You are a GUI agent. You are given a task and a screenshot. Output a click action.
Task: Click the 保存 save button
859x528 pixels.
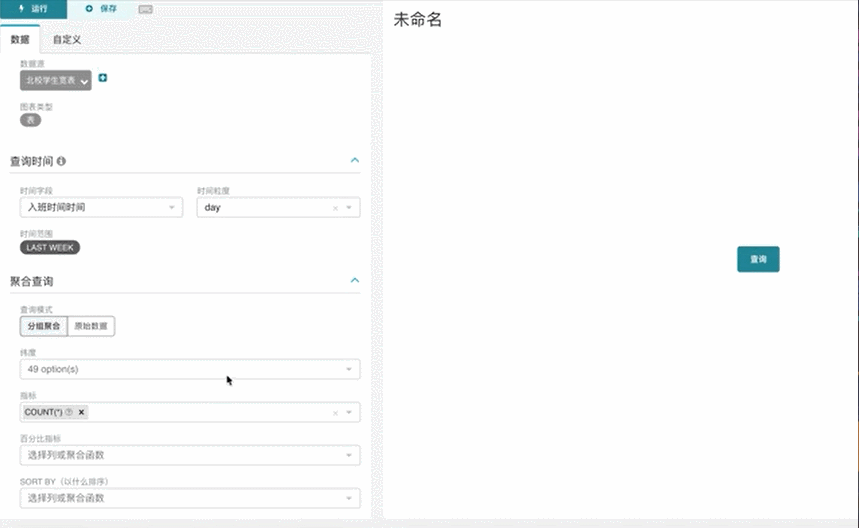(101, 9)
